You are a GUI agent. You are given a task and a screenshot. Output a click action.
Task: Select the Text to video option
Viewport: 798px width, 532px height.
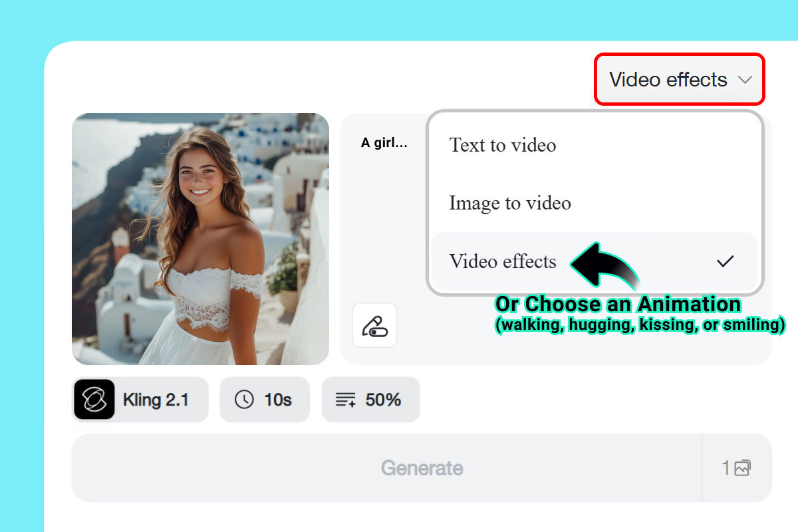(x=503, y=145)
